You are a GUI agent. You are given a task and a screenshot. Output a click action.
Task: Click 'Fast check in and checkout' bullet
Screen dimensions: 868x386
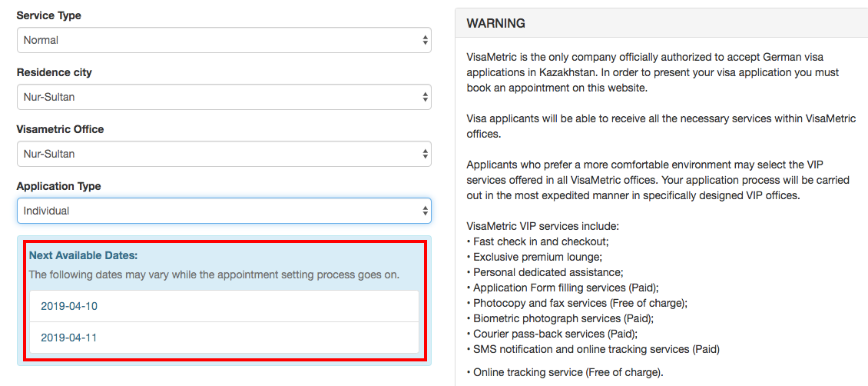(x=538, y=241)
